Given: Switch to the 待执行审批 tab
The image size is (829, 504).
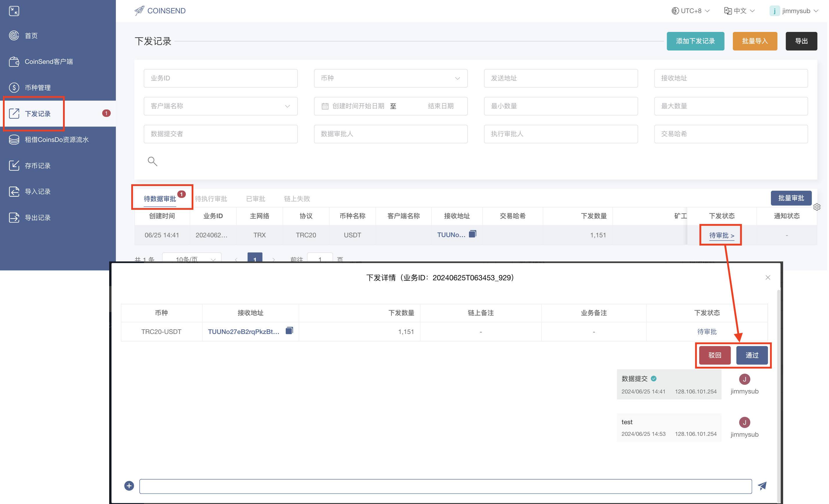Looking at the screenshot, I should 211,199.
